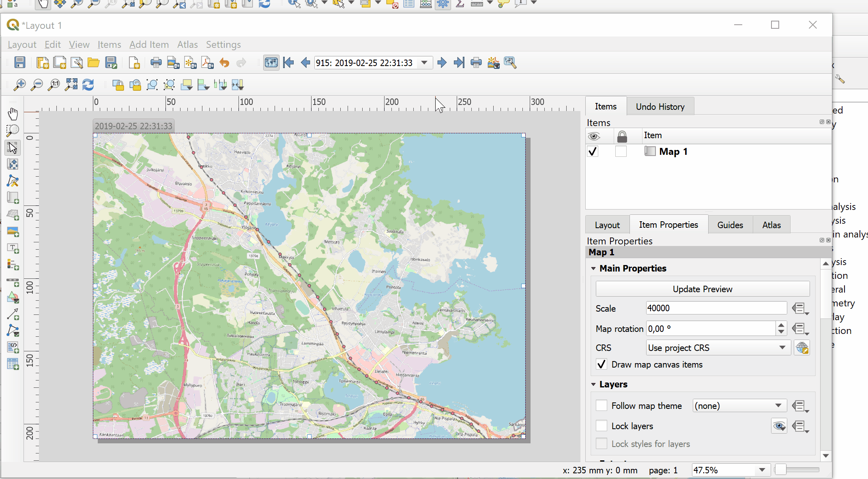Image resolution: width=868 pixels, height=479 pixels.
Task: Toggle Atlas Preview button
Action: click(271, 62)
